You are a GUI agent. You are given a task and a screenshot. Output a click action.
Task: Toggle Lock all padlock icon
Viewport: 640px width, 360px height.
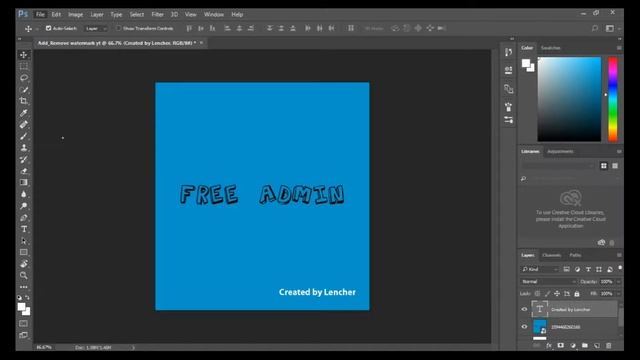coord(577,293)
